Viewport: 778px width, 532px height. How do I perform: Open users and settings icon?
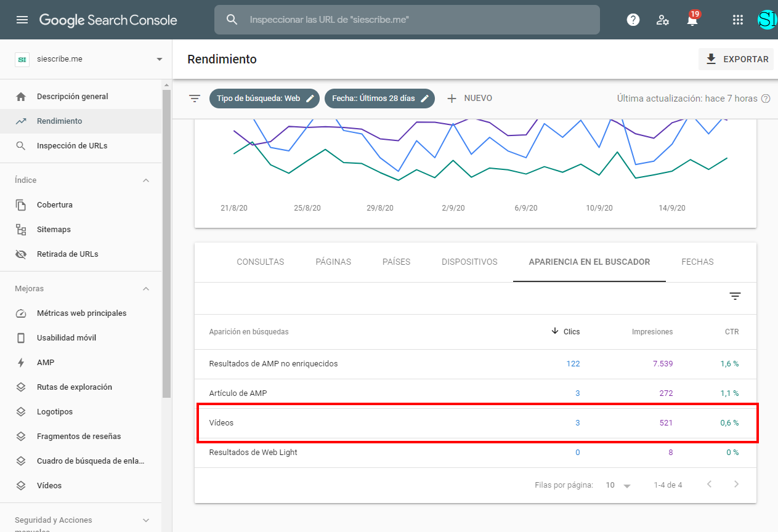pyautogui.click(x=663, y=20)
